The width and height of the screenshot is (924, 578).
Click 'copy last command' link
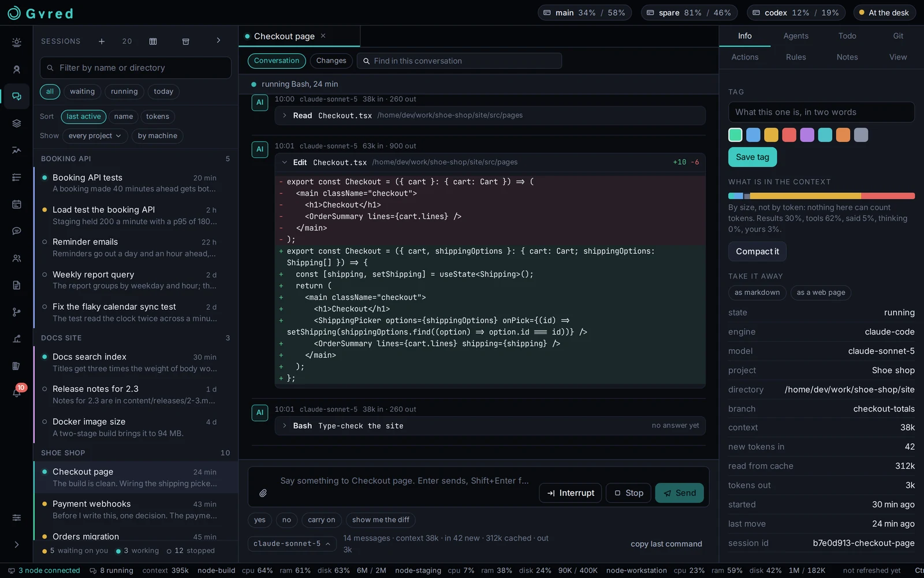(x=666, y=544)
